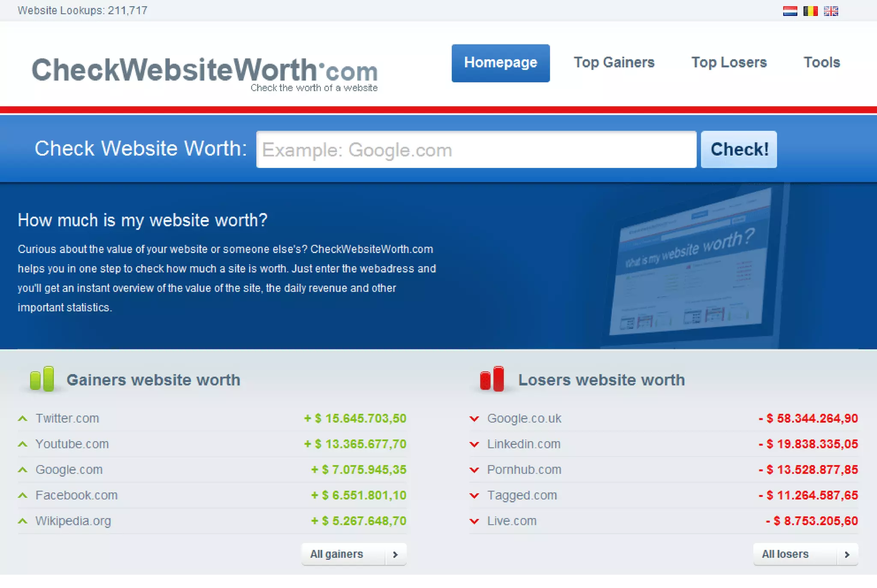Open the Tools menu item
The width and height of the screenshot is (877, 588).
point(822,63)
